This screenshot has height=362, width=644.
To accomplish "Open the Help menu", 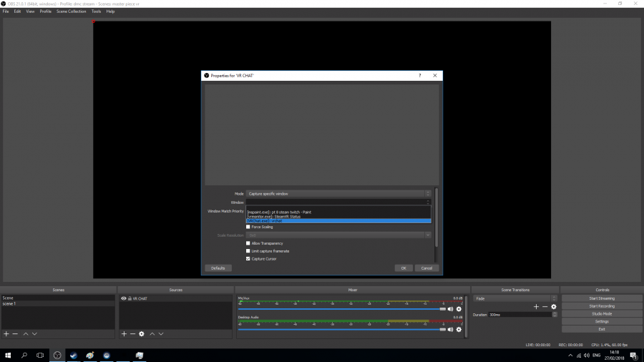I will click(x=110, y=11).
